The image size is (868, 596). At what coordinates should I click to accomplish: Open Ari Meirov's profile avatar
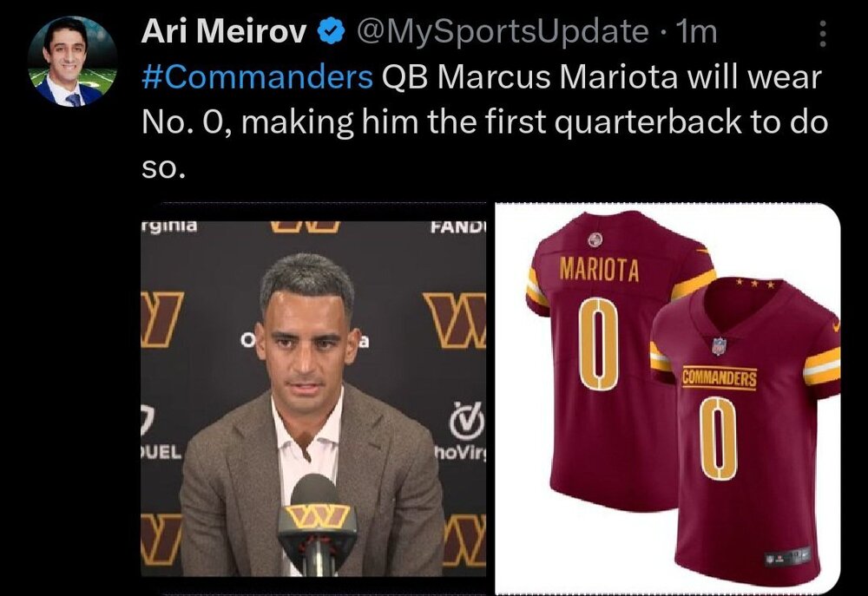[72, 62]
